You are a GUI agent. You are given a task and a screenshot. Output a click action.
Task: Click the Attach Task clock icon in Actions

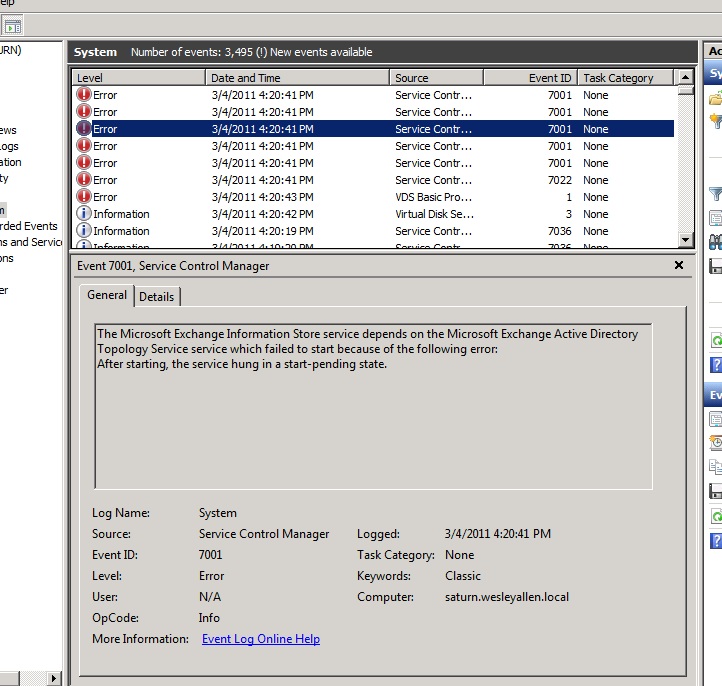pyautogui.click(x=716, y=442)
